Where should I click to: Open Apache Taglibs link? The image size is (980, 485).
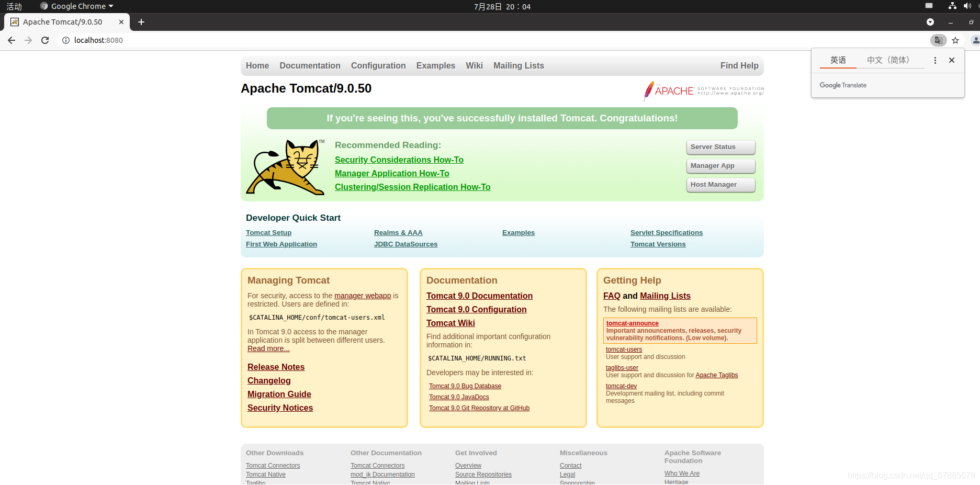tap(716, 375)
